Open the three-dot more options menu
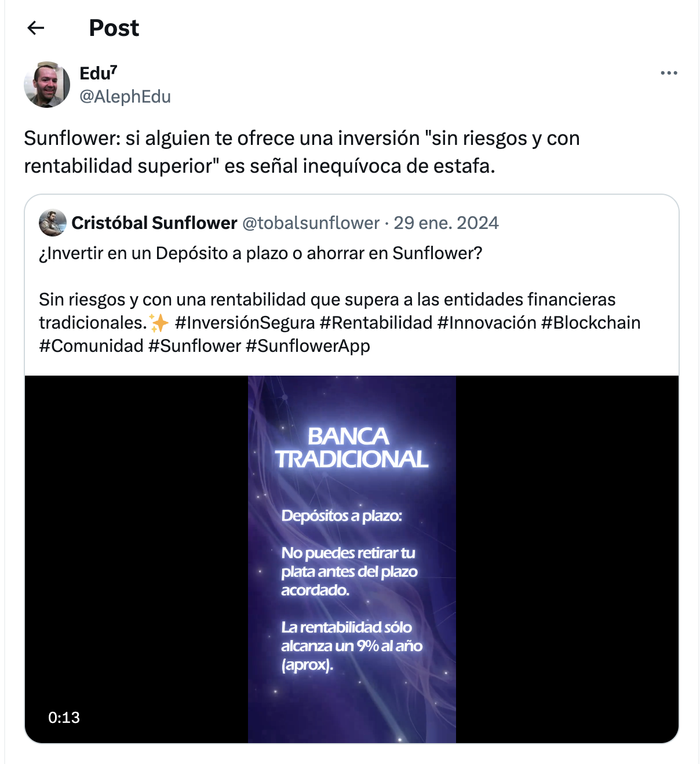The image size is (700, 764). (x=669, y=73)
